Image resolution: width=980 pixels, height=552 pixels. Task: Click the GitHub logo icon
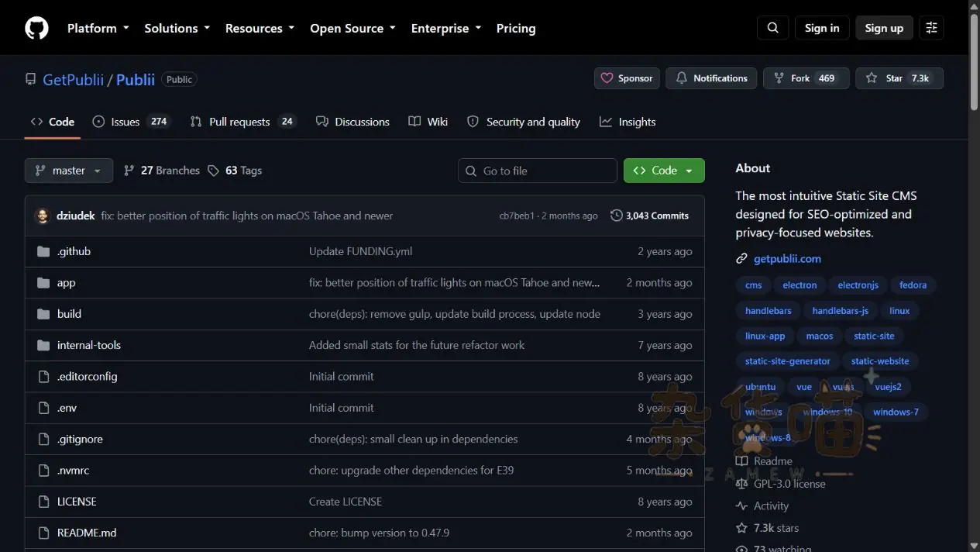pos(36,28)
